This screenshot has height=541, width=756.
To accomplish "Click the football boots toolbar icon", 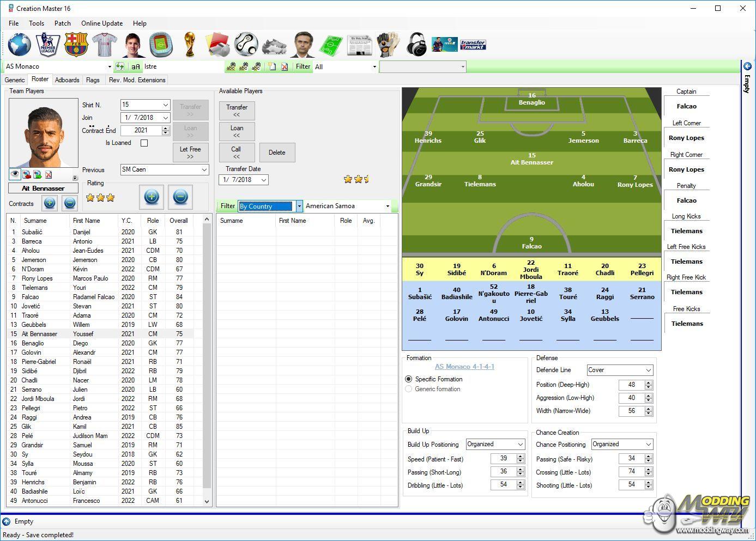I will point(274,45).
